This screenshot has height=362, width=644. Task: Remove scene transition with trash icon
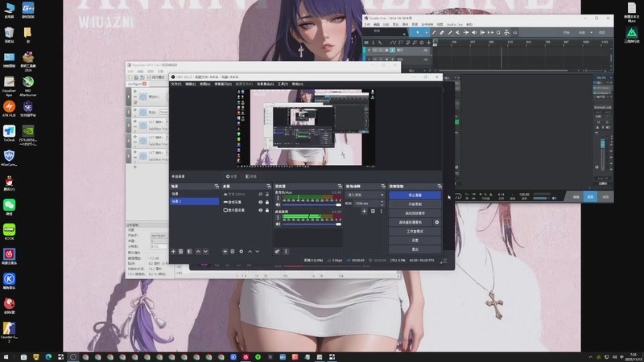coord(373,211)
